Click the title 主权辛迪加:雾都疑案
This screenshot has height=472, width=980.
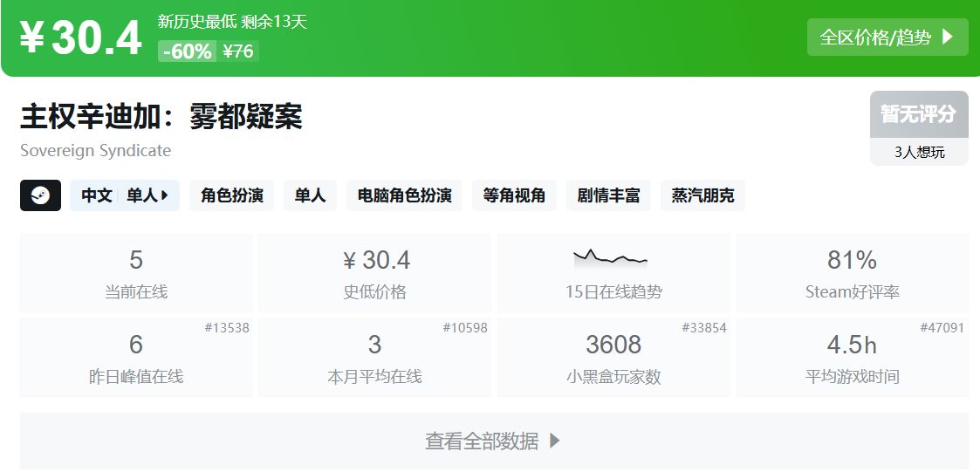tap(161, 116)
